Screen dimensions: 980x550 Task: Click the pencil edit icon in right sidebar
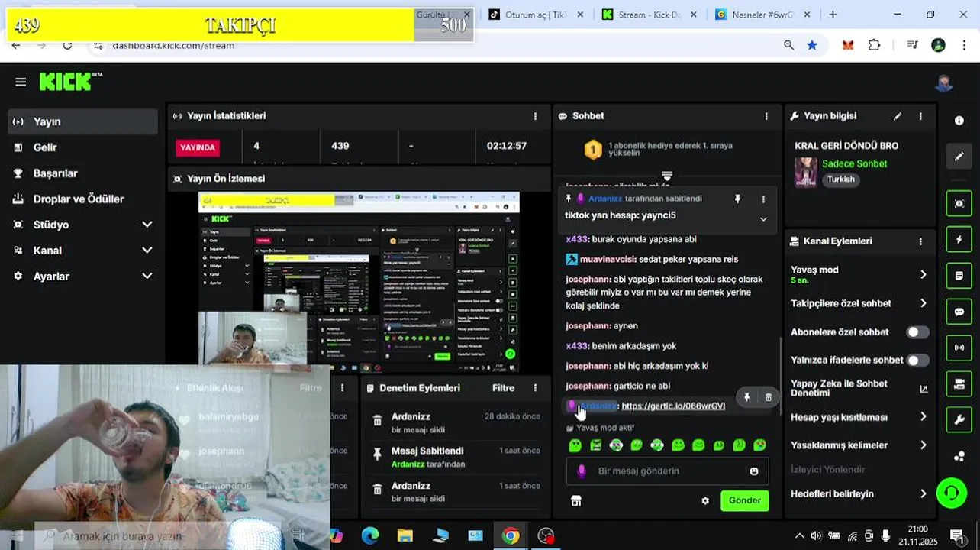(959, 157)
